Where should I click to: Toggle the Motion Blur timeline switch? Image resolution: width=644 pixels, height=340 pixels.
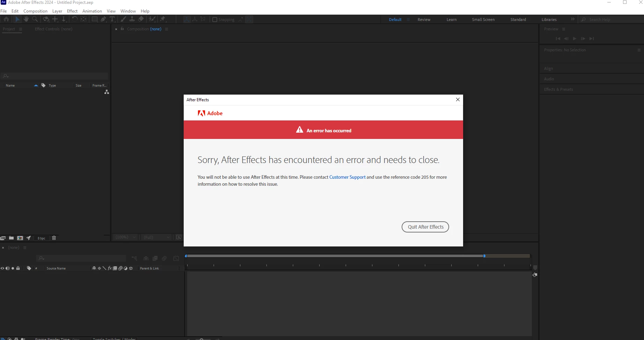coord(164,258)
